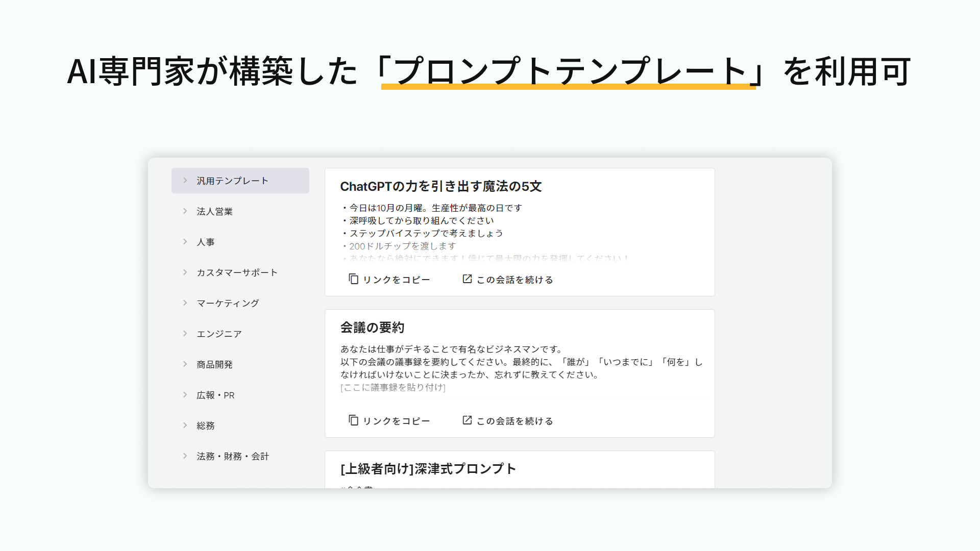Click the [ここに議事録を貼り付け] placeholder text
This screenshot has width=980, height=551.
click(x=393, y=387)
